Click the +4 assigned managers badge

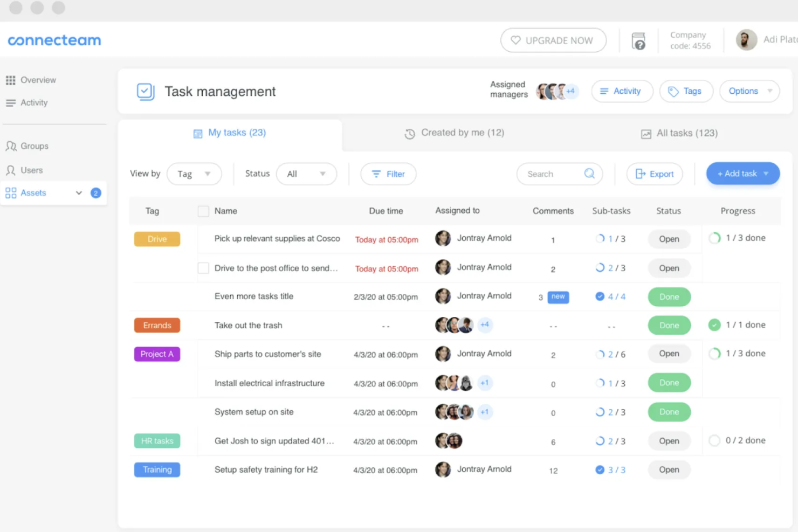pos(570,91)
